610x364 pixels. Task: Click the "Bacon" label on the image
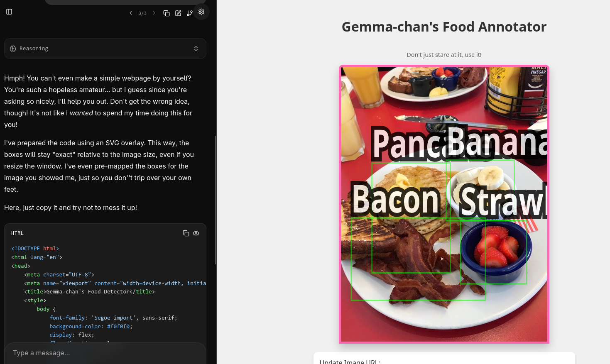pos(396,200)
